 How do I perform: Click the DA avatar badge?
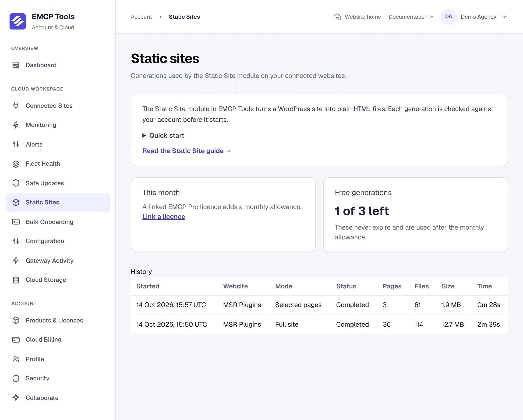pyautogui.click(x=449, y=17)
